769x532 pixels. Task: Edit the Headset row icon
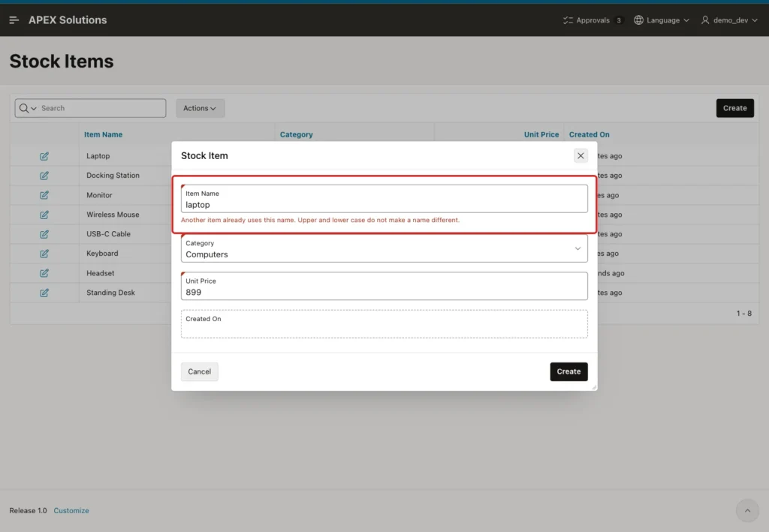(x=44, y=273)
